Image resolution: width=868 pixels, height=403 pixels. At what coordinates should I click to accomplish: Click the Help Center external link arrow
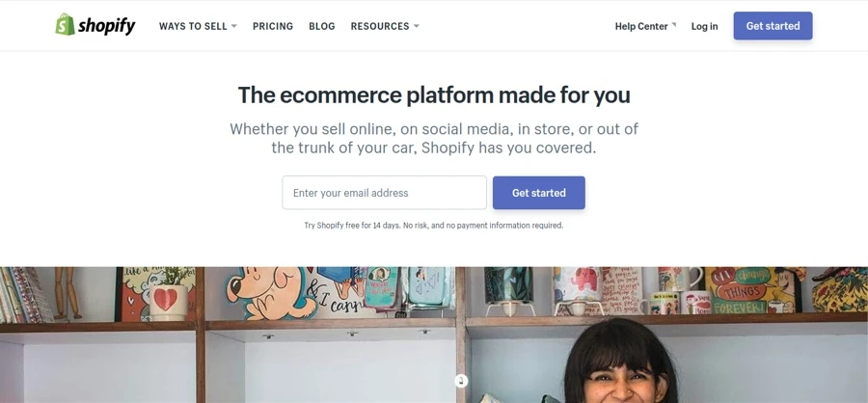point(674,24)
